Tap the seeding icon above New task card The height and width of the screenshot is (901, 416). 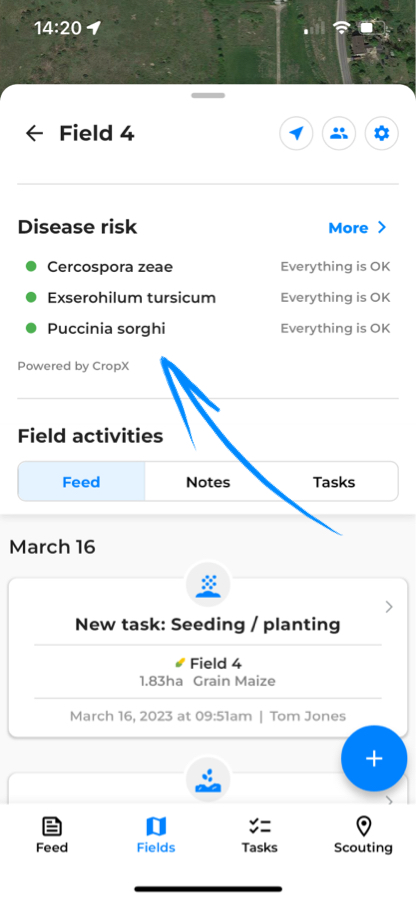(x=208, y=585)
